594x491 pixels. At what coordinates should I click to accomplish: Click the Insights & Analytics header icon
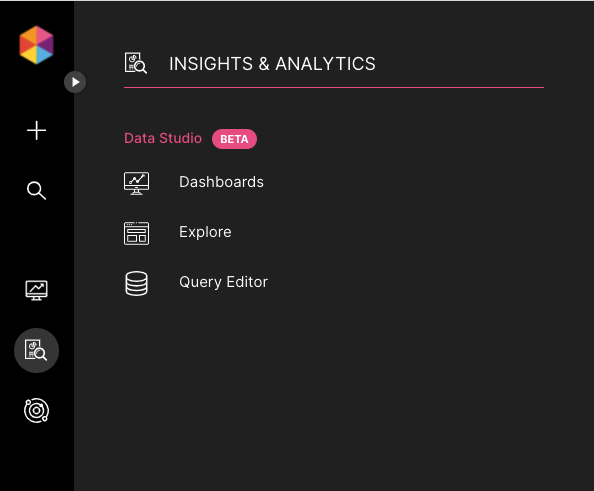point(136,63)
